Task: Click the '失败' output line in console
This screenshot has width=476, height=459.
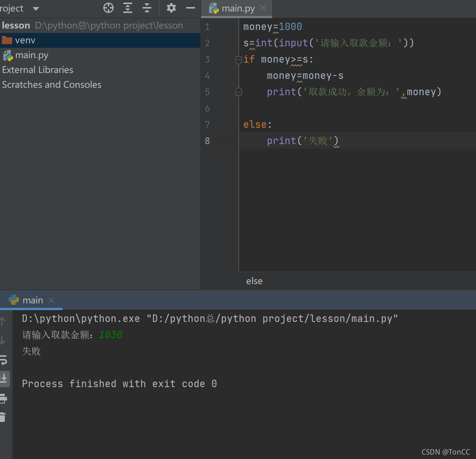Action: (x=31, y=351)
